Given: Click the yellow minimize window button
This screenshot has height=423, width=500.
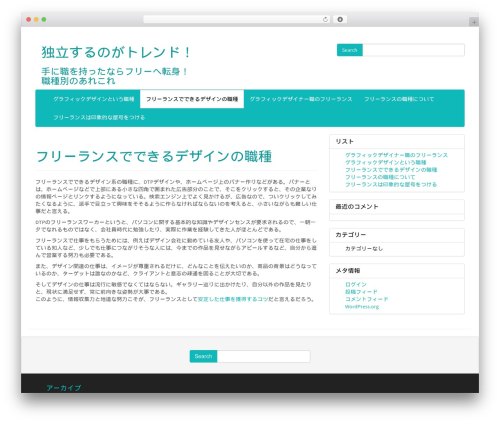Looking at the screenshot, I should pos(36,20).
